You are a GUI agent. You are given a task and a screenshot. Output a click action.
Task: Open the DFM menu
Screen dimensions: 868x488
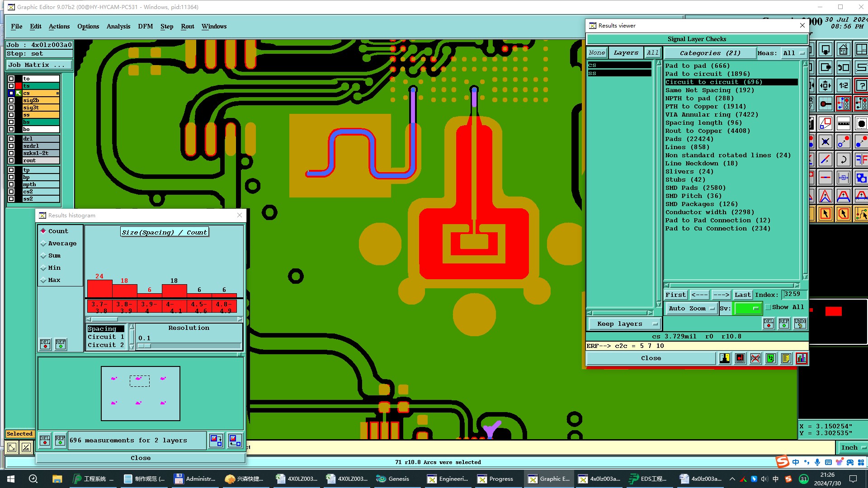145,26
